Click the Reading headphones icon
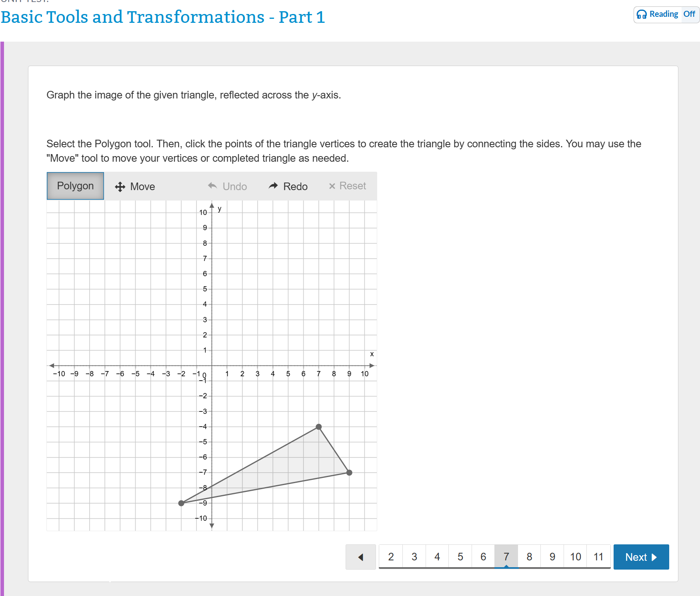Screen dimensions: 700x596 [642, 14]
